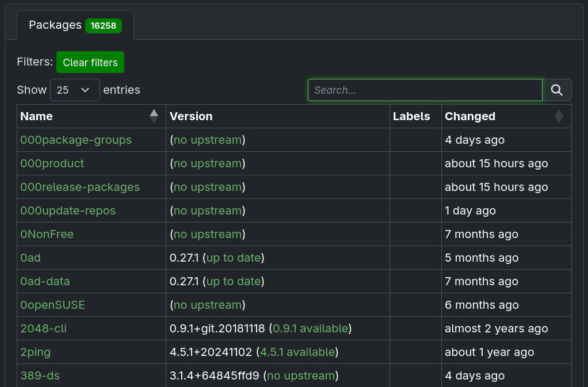This screenshot has height=387, width=588.
Task: Open the 000release-packages package
Action: [80, 187]
